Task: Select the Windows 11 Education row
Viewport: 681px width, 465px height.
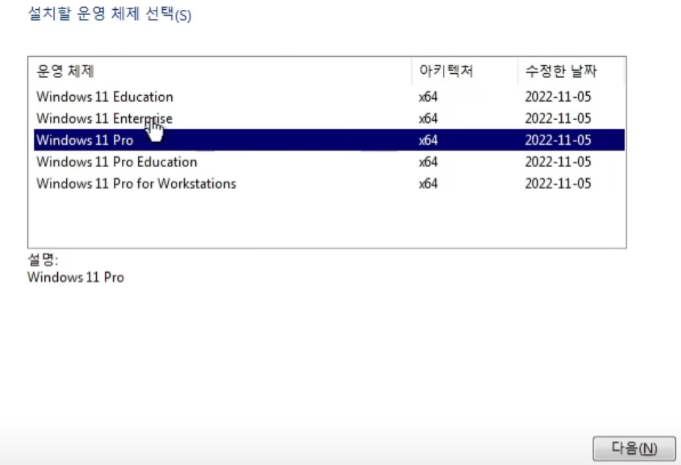Action: click(x=329, y=97)
